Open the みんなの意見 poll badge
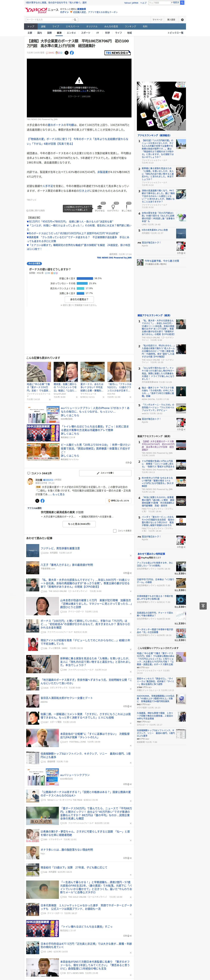 [34, 264]
